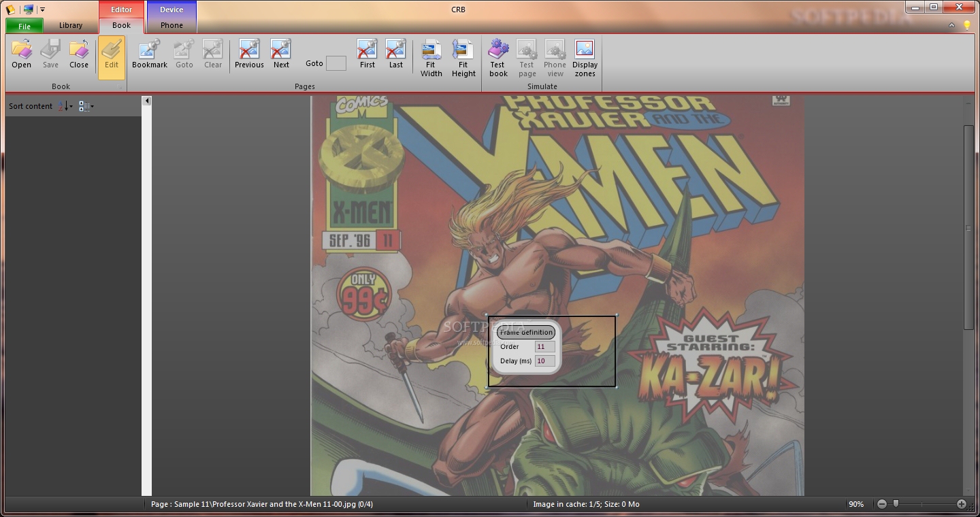Click the vertical scrollbar of page view
The height and width of the screenshot is (517, 980).
[969, 228]
